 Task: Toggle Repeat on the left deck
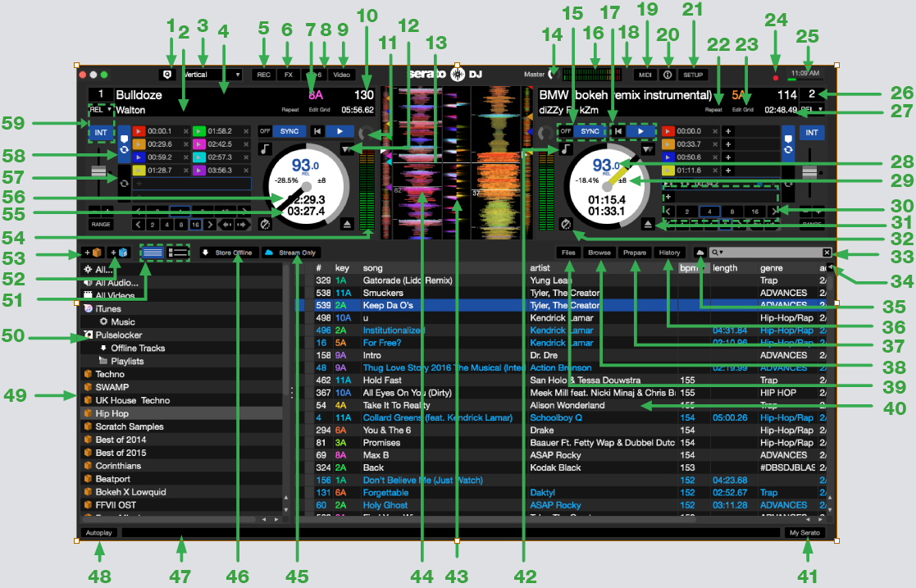pyautogui.click(x=291, y=110)
